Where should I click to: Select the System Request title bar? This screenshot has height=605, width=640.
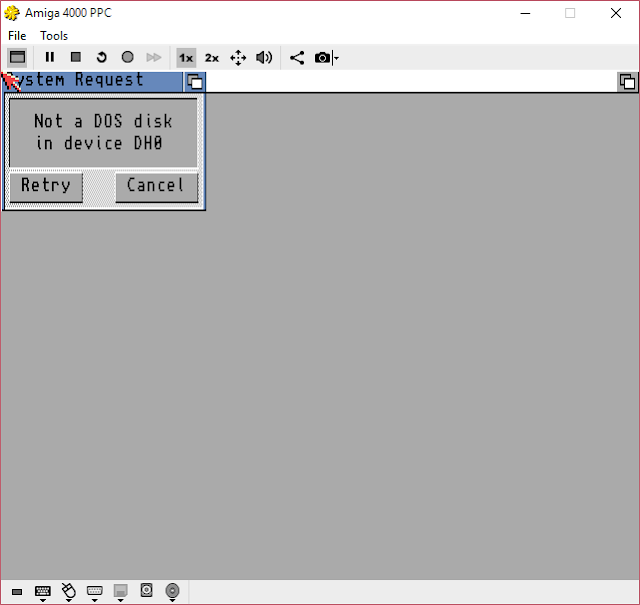(x=92, y=82)
